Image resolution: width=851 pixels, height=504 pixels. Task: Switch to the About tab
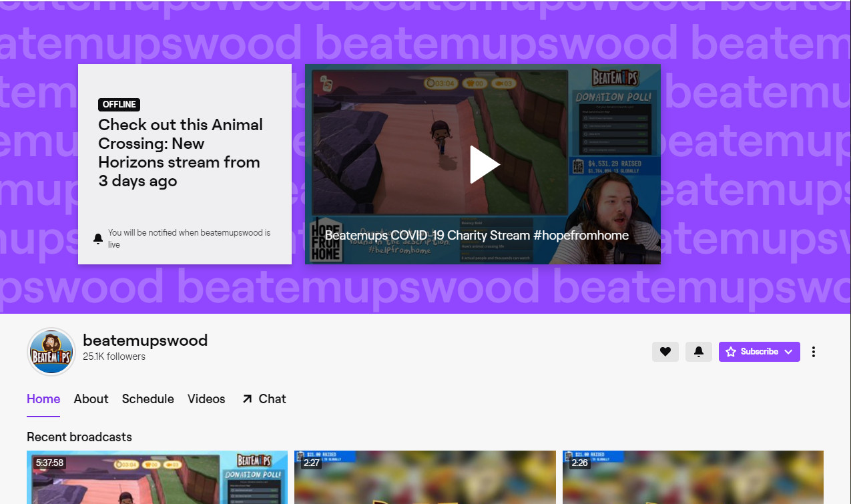[x=91, y=399]
